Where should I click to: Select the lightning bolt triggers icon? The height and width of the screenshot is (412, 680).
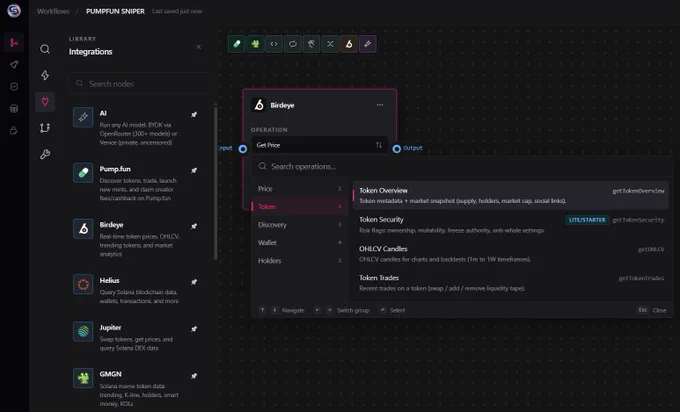tap(45, 75)
